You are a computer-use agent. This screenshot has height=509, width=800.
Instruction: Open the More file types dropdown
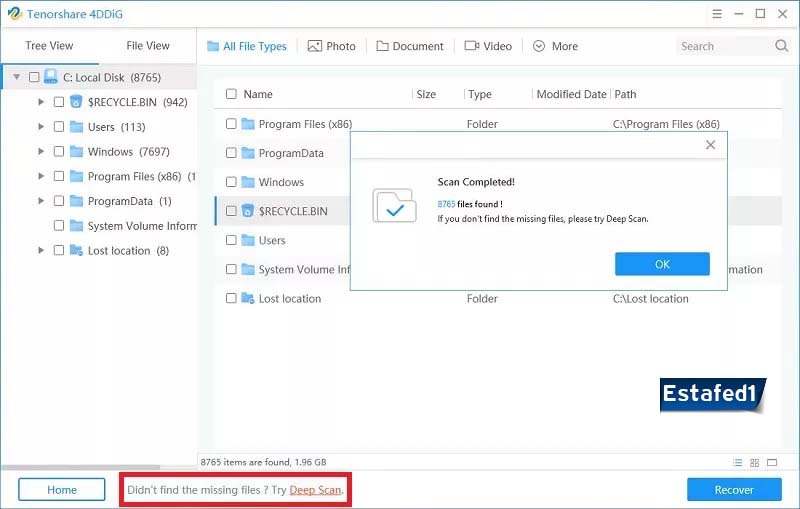pos(555,46)
